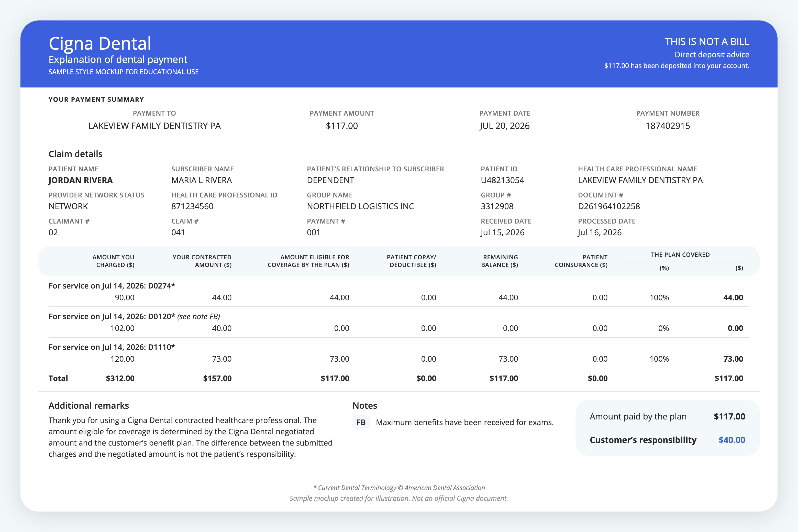Screen dimensions: 798x532
Task: Select payment amount $117.00 in payment summary
Action: point(342,126)
